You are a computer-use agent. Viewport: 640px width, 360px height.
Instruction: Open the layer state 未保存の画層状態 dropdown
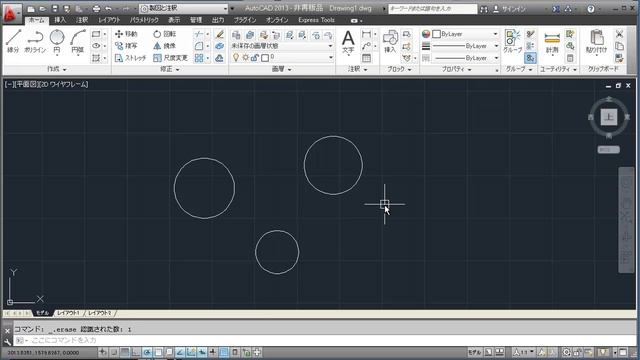coord(282,46)
